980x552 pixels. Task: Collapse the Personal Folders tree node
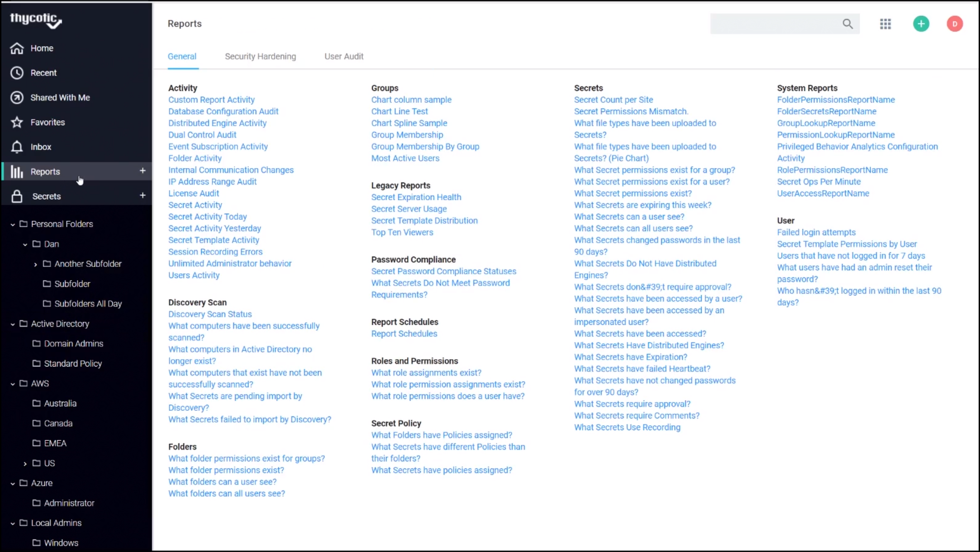point(13,224)
